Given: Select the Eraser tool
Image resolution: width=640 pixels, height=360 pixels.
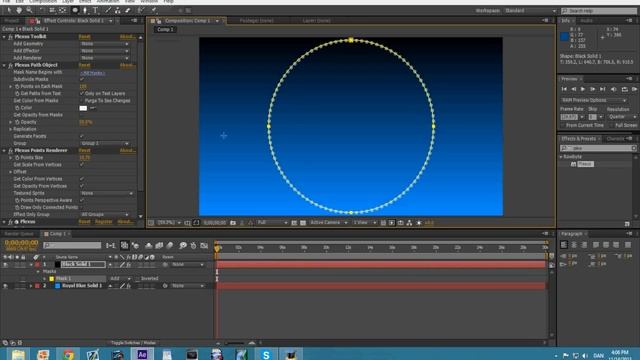Looking at the screenshot, I should coord(128,10).
